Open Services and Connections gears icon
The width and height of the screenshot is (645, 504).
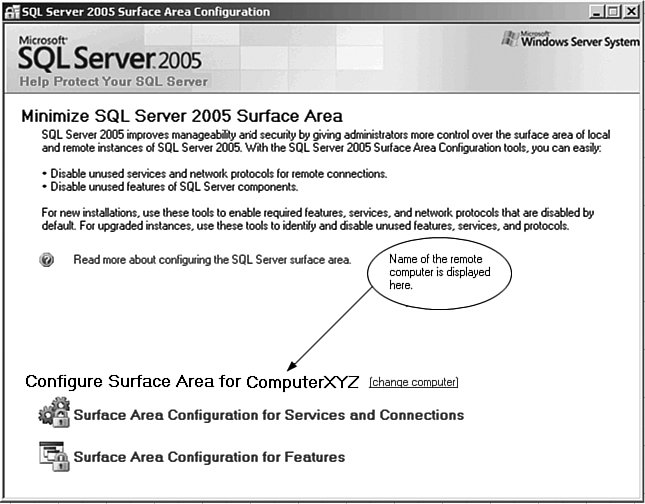click(x=54, y=413)
